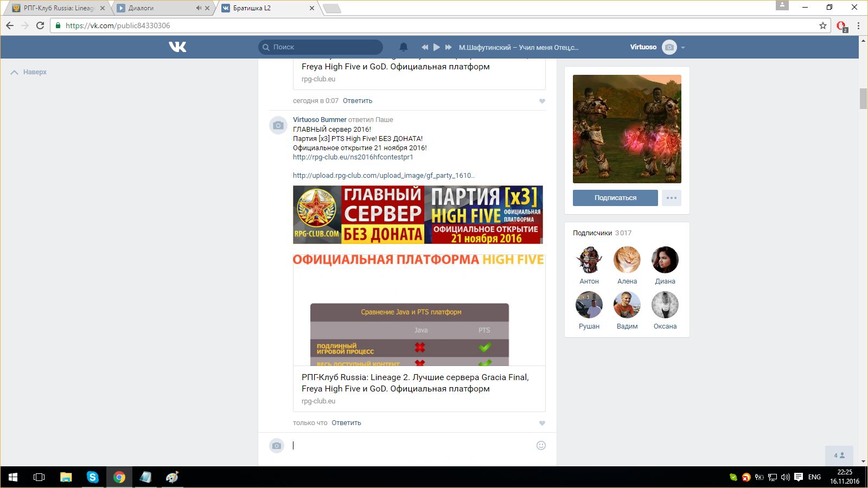Open the emoji picker in comment box

541,446
